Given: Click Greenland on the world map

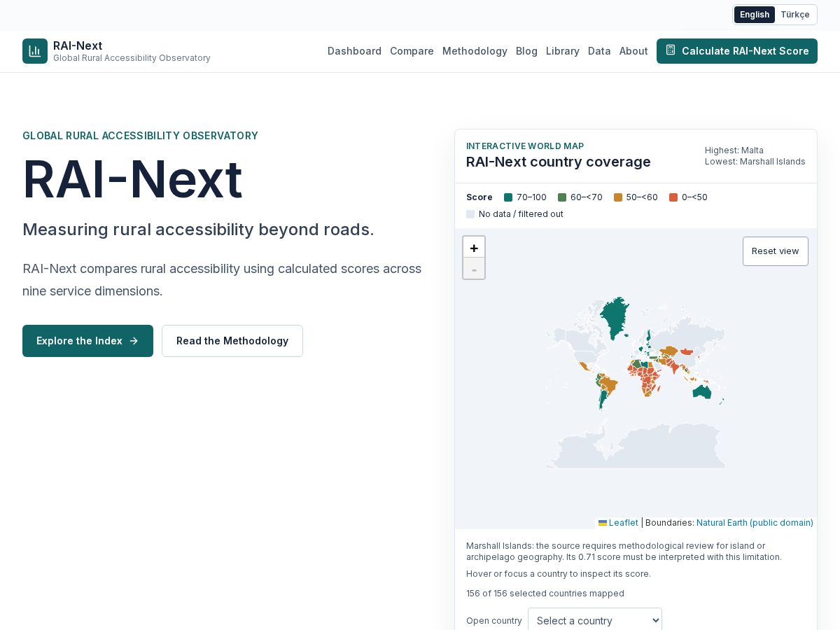Looking at the screenshot, I should coord(615,315).
